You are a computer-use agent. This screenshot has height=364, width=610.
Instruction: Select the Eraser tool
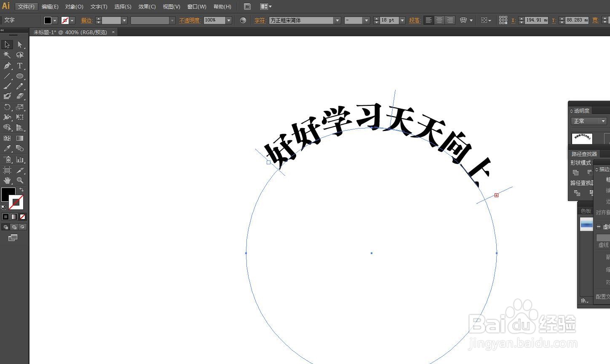tap(20, 96)
